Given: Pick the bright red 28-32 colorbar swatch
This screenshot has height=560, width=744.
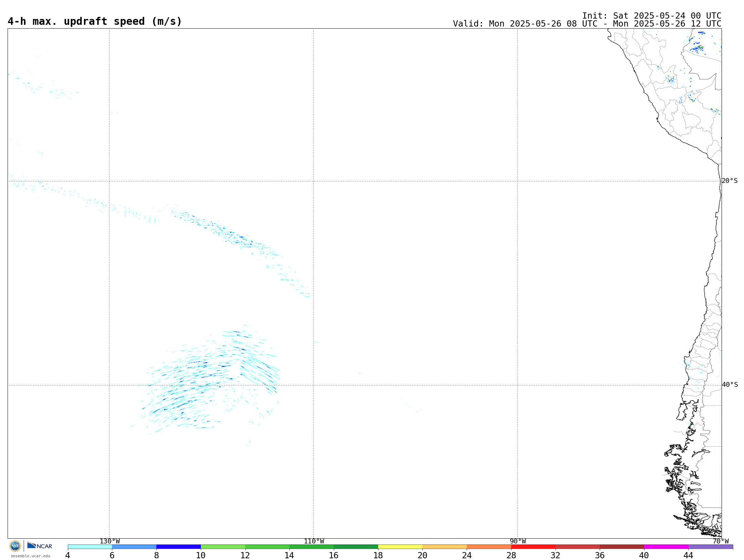Looking at the screenshot, I should tap(533, 547).
